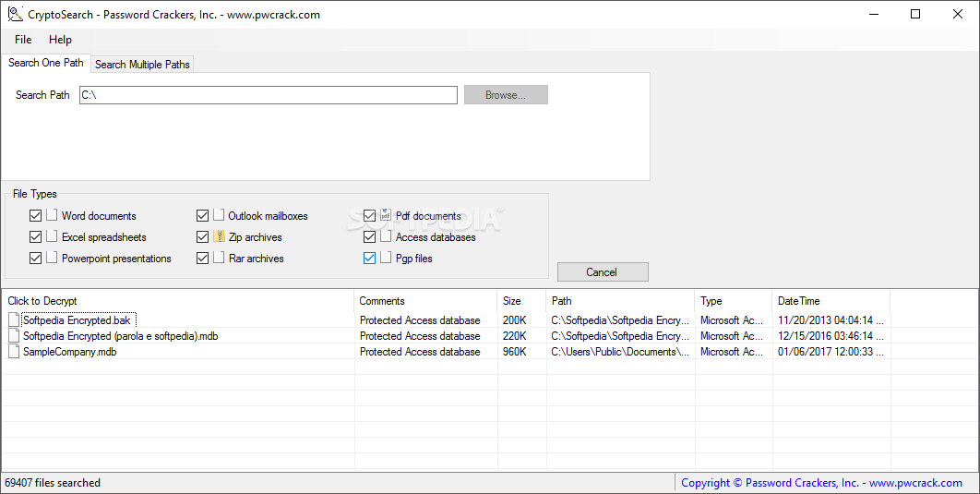This screenshot has height=494, width=980.
Task: Open the www.pwcrack.com copyright link
Action: point(821,483)
